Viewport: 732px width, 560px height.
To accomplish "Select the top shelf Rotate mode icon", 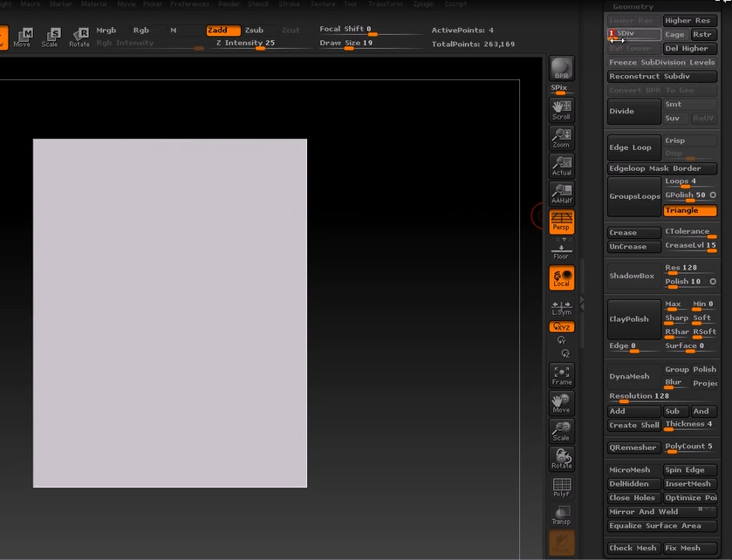I will pos(79,38).
